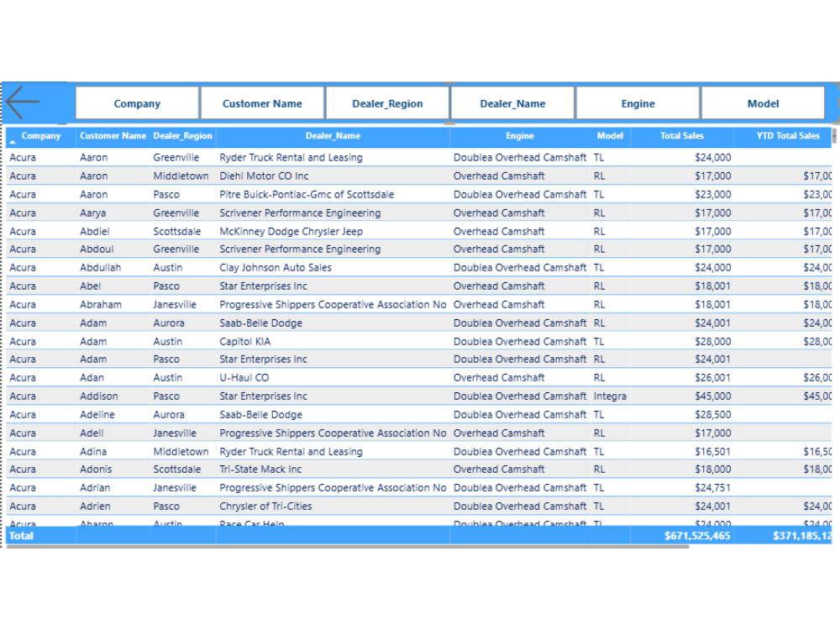Select customer cell 'Abdiel'
The image size is (840, 630).
click(95, 232)
